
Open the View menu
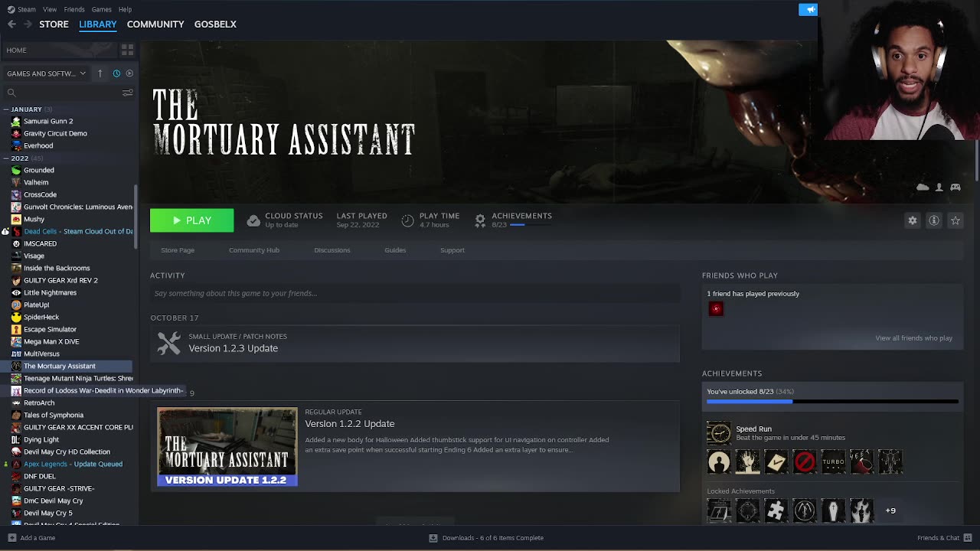point(50,9)
